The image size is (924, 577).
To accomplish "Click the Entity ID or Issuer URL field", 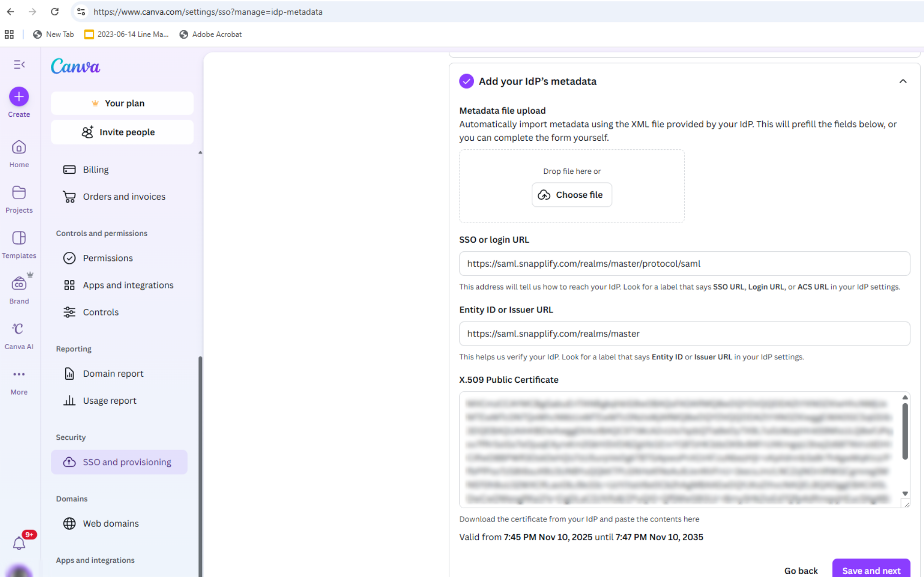I will (x=684, y=333).
